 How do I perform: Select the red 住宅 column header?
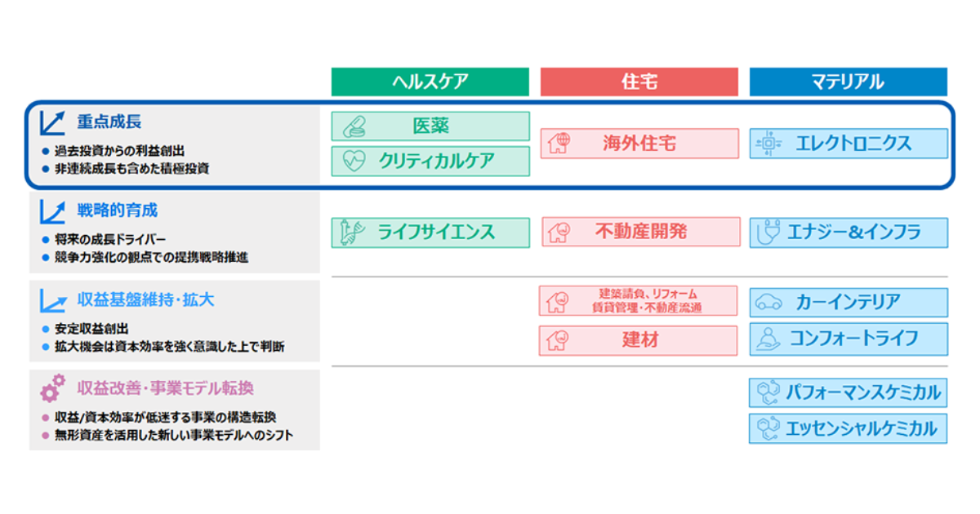click(x=639, y=82)
